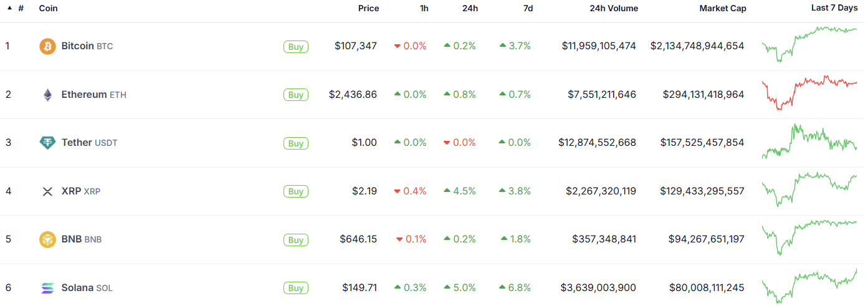Open Bitcoin's 7-day sparkline chart
Image resolution: width=868 pixels, height=306 pixels.
point(809,44)
